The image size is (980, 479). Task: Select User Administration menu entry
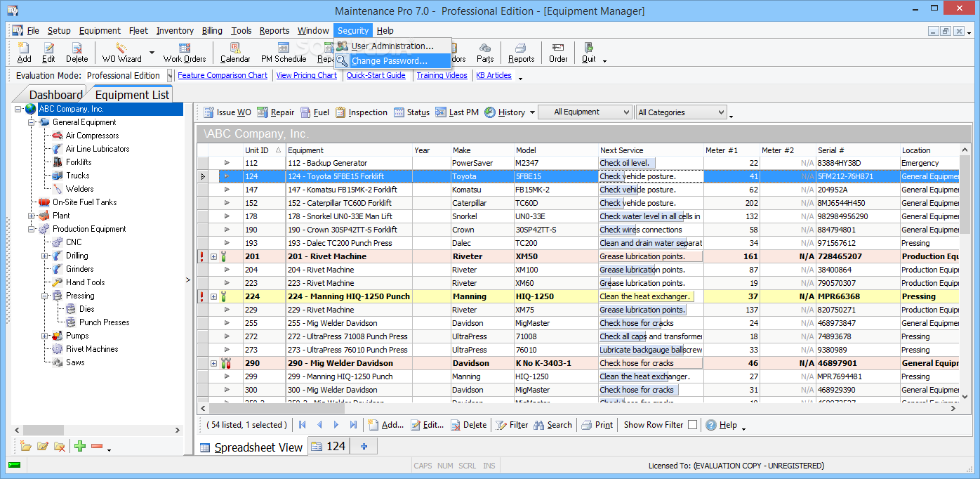(x=392, y=46)
